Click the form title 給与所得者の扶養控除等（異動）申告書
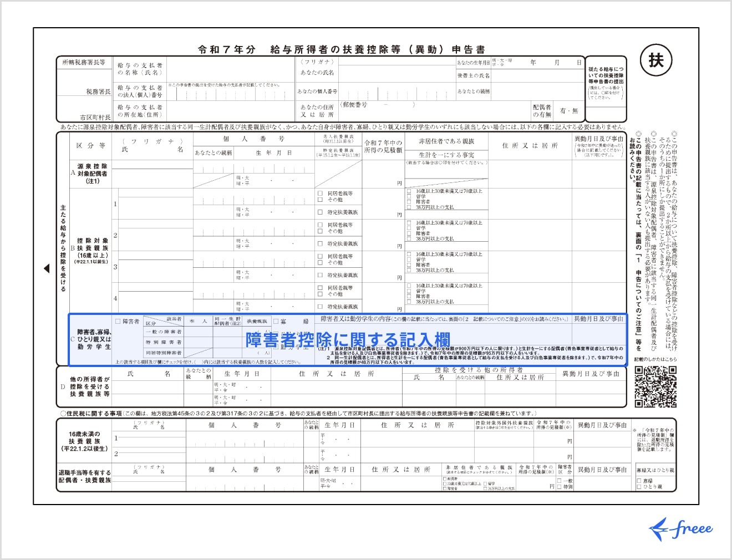Screen dimensions: 732x560 click(341, 49)
